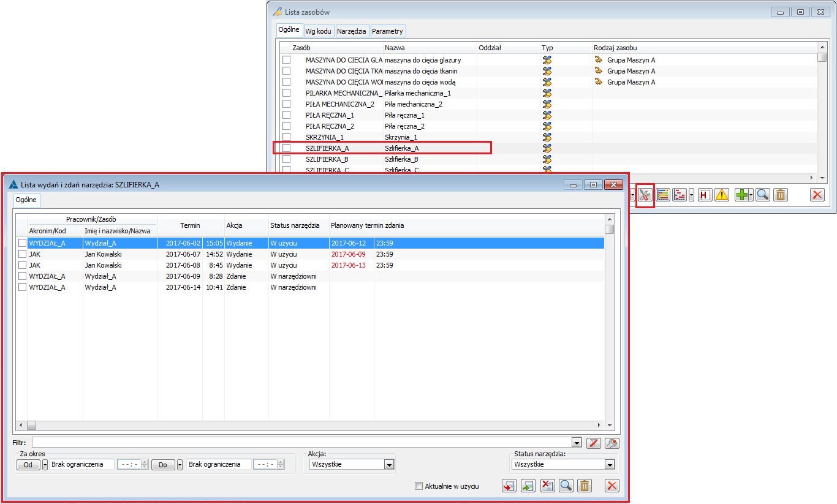
Task: Click the trash bin icon in Lista zasobów
Action: tap(780, 195)
